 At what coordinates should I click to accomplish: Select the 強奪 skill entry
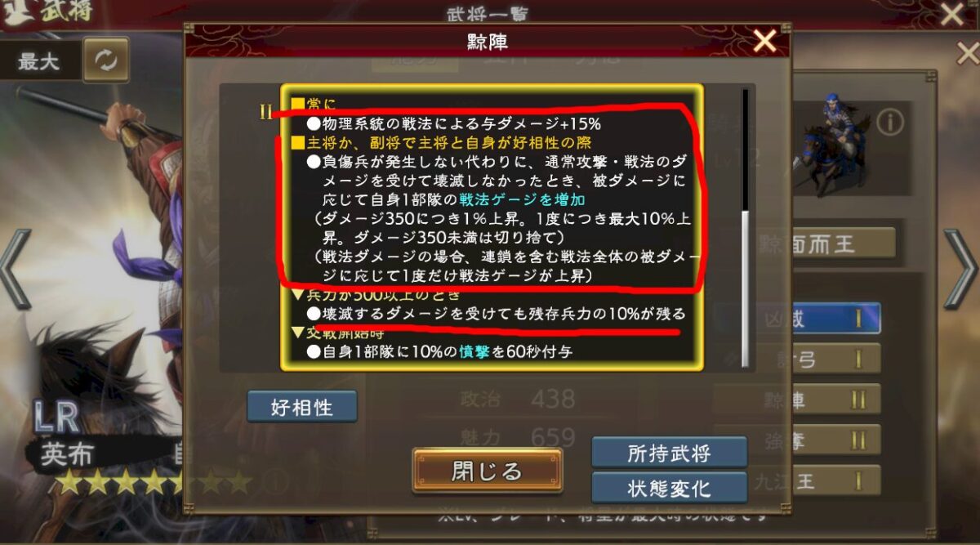pyautogui.click(x=798, y=440)
